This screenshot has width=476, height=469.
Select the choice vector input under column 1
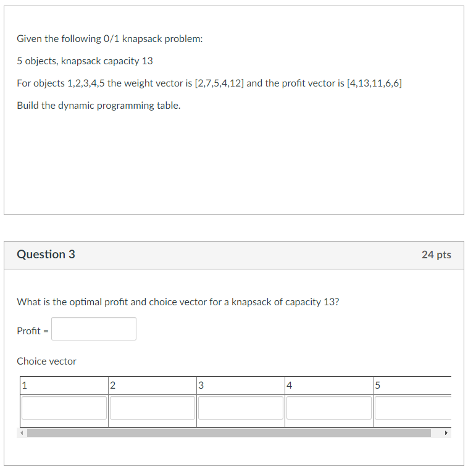(x=64, y=408)
